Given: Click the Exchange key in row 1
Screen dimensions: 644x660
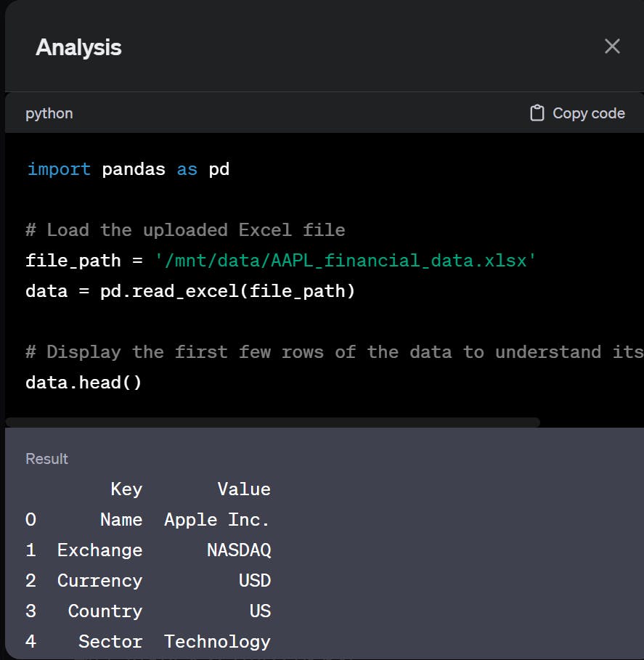Looking at the screenshot, I should [x=99, y=550].
